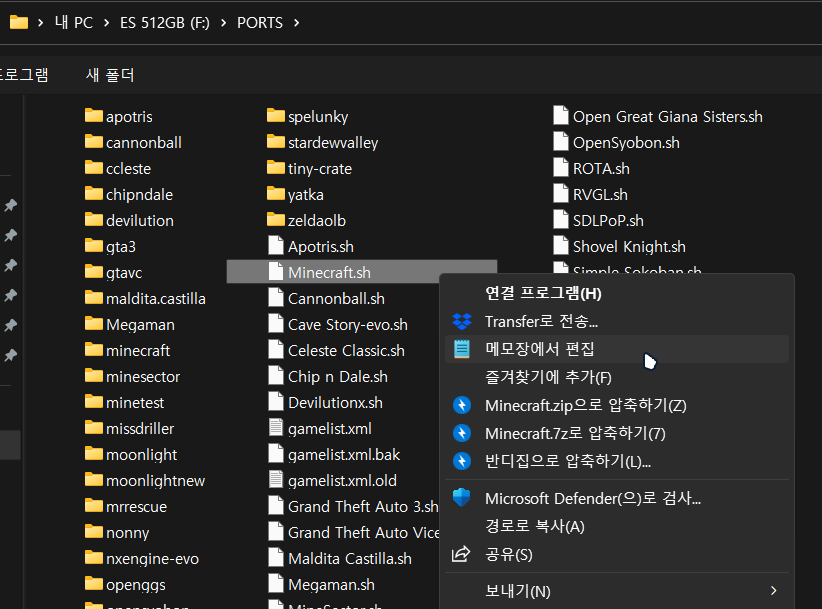This screenshot has height=609, width=822.
Task: Click the Microsoft Defender shield icon
Action: pos(462,497)
